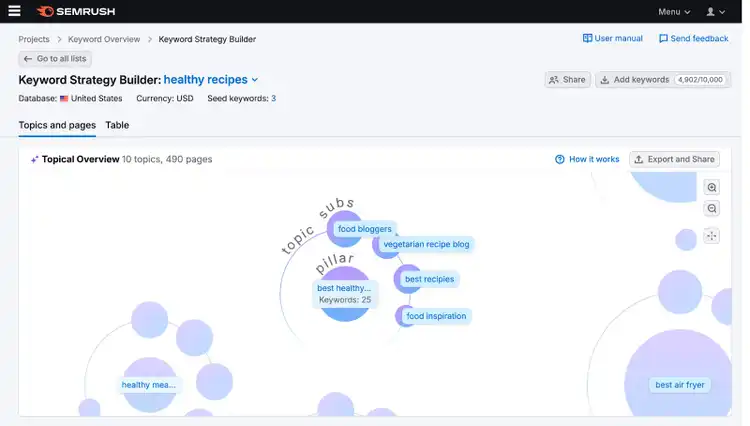Click Seed keywords count 3

click(x=274, y=98)
